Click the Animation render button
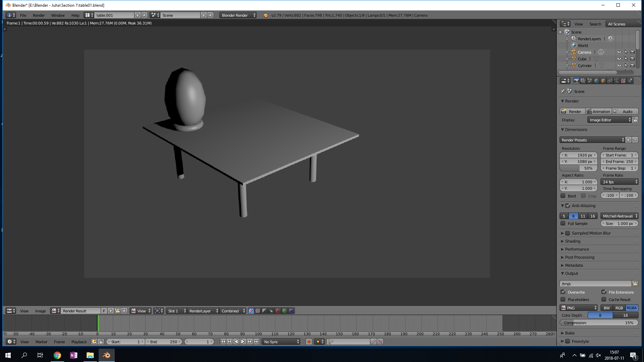 598,111
